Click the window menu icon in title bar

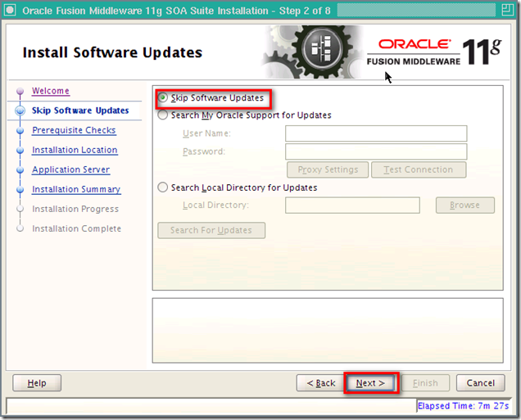pos(10,10)
